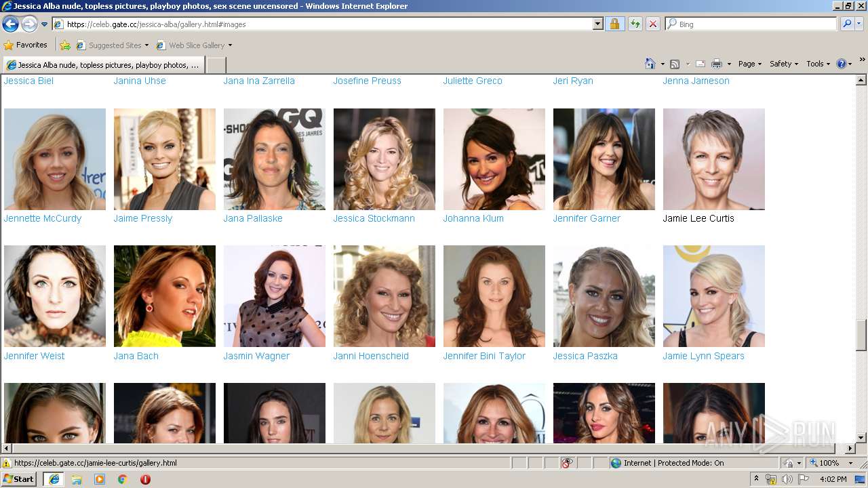Click the RSS Feeds icon

[675, 64]
